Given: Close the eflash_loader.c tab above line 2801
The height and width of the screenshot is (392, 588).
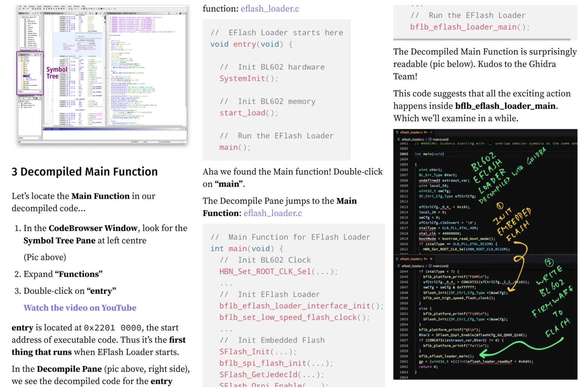Looking at the screenshot, I should (431, 132).
